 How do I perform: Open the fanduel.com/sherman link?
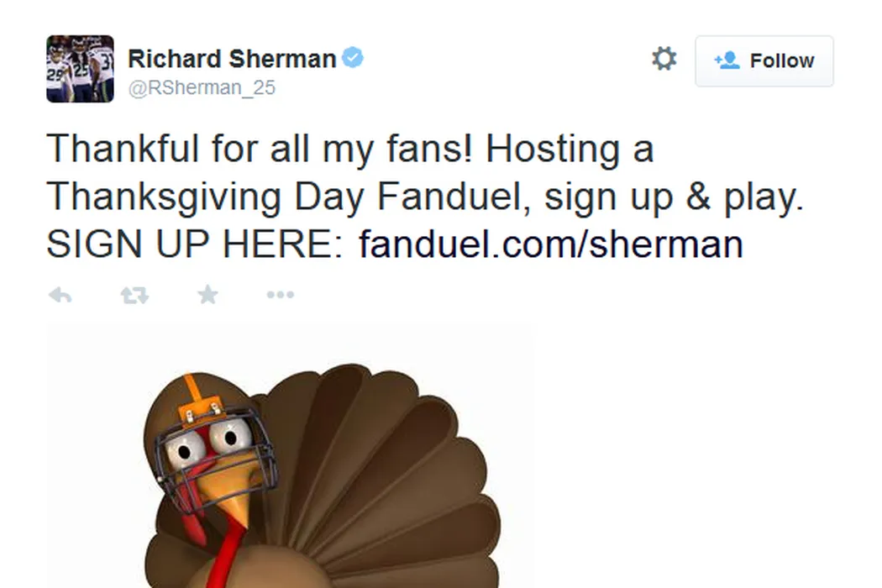550,244
